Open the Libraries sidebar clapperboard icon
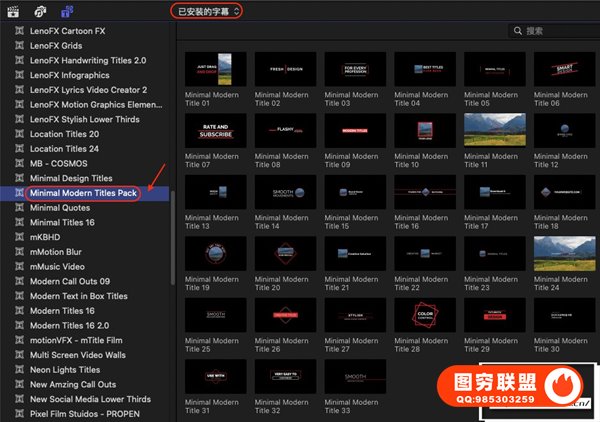600x422 pixels. pyautogui.click(x=15, y=11)
